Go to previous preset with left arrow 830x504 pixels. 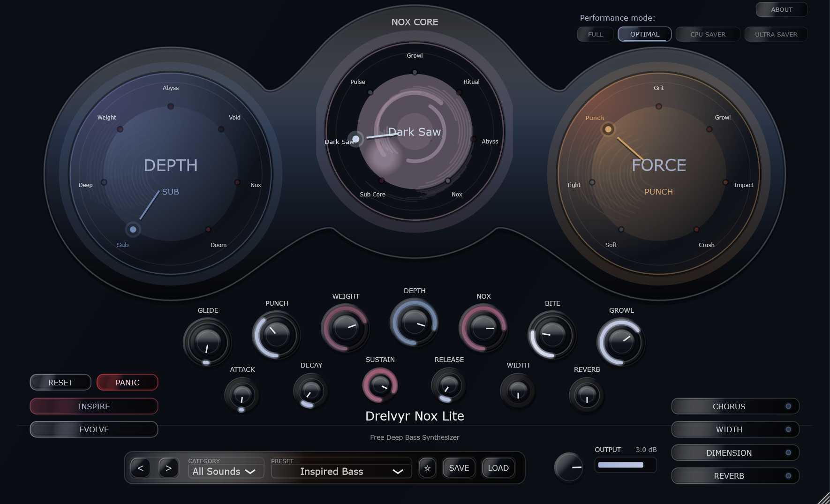coord(140,468)
